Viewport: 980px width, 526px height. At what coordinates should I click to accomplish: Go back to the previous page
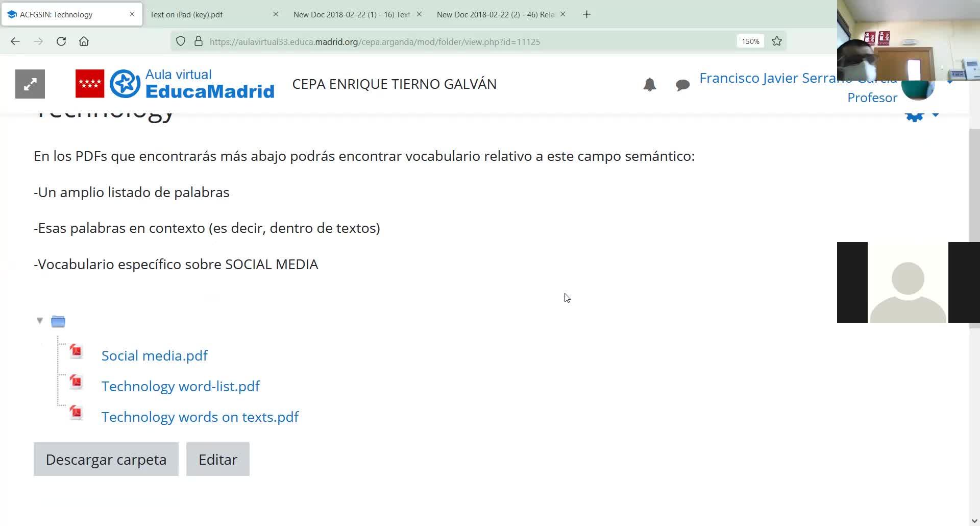click(15, 41)
